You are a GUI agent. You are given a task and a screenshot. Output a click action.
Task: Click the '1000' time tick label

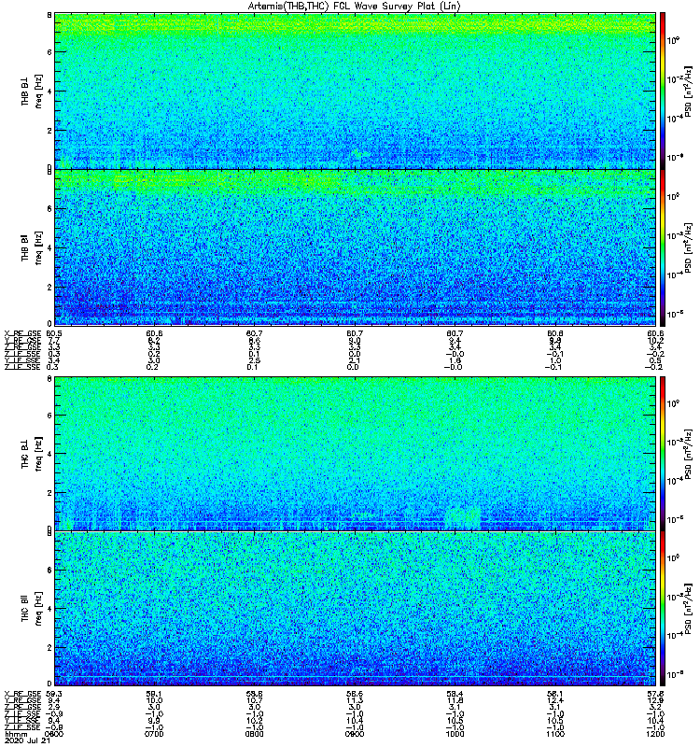coord(455,734)
